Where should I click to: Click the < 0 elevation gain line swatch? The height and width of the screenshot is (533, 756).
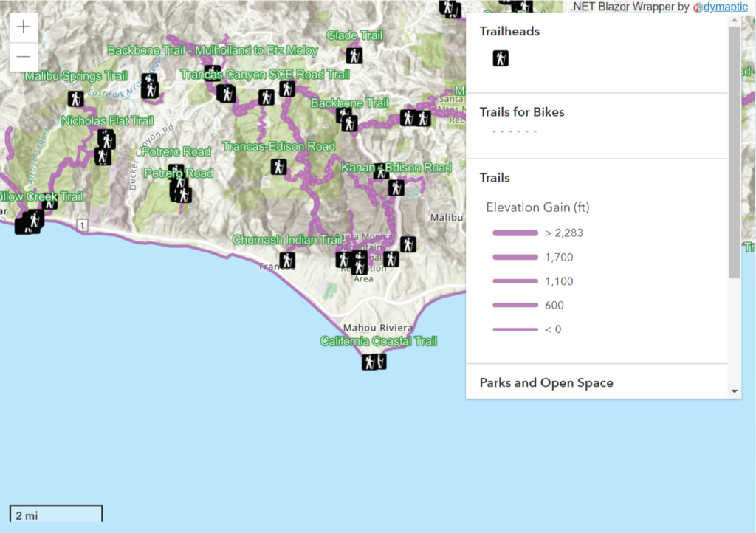click(515, 329)
